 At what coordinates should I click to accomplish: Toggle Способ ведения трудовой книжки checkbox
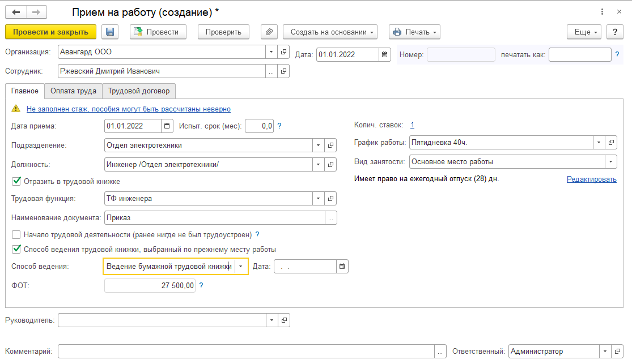(16, 249)
